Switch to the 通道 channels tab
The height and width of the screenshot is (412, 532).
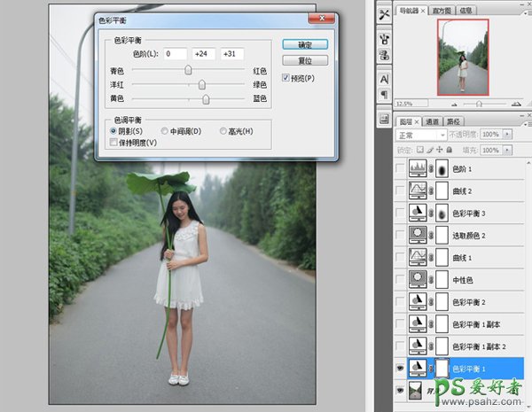tap(433, 121)
